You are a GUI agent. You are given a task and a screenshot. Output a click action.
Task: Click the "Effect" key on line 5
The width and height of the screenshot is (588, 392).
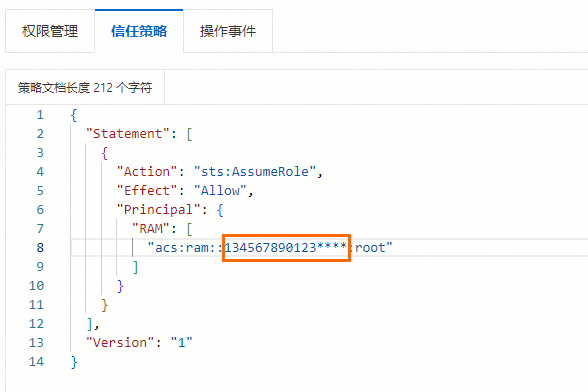[x=147, y=191]
